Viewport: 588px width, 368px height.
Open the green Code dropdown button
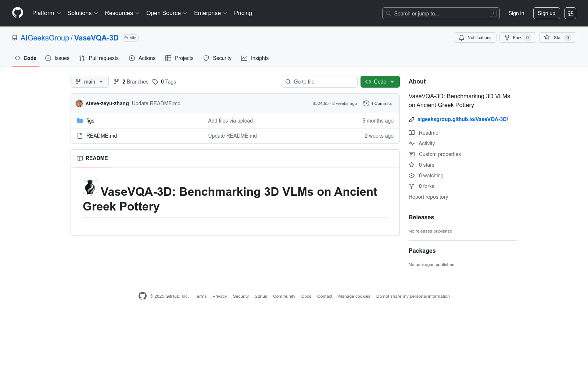click(380, 82)
